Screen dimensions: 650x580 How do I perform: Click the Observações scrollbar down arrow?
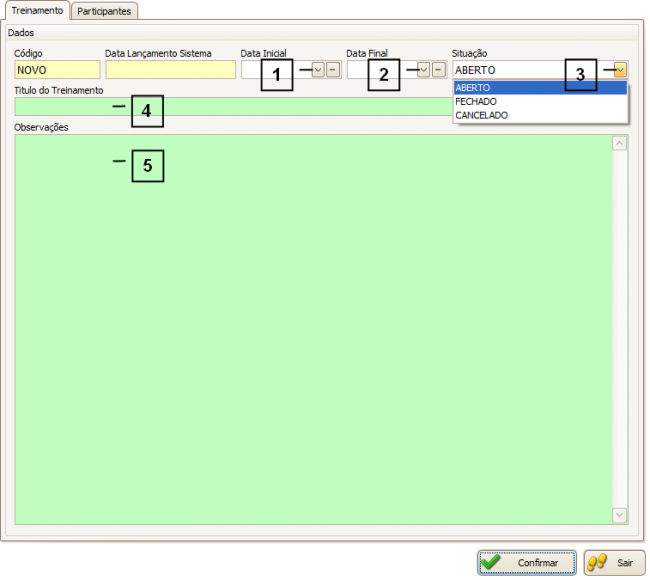(x=619, y=515)
